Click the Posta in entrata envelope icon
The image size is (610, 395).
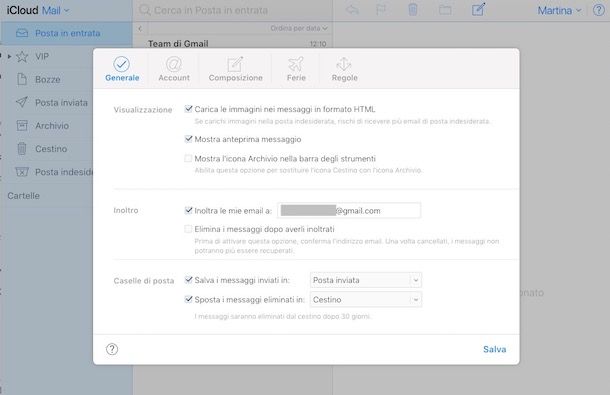pos(22,33)
